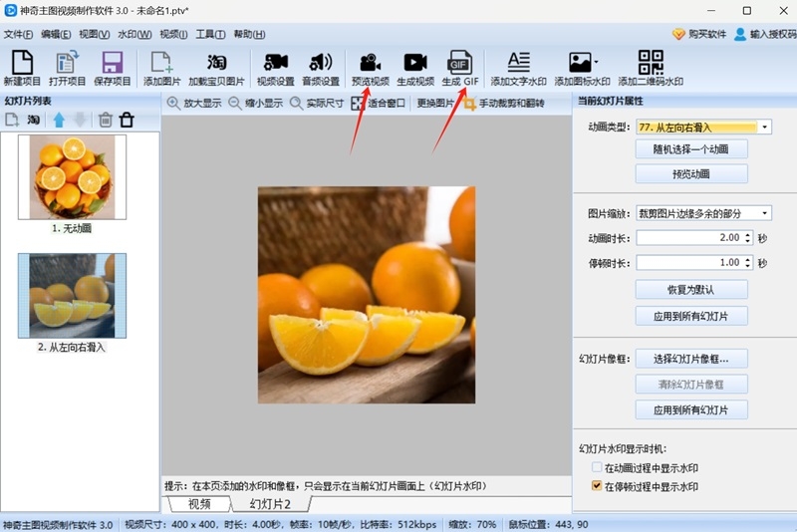Zoom in with 放大显示
This screenshot has height=532, width=797.
194,104
